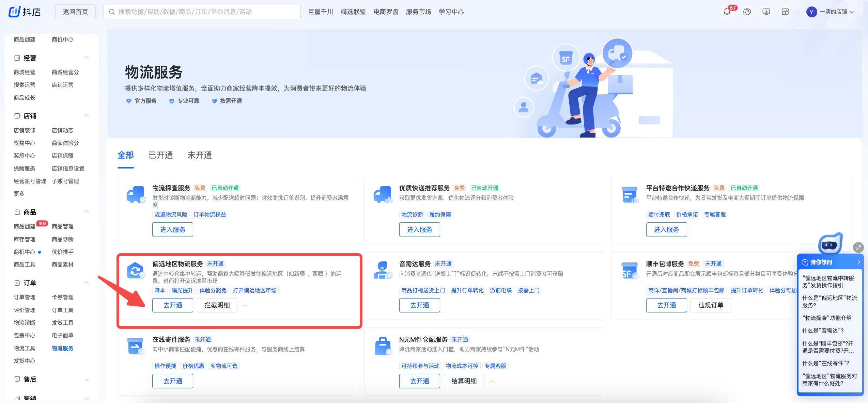Click 进入服务 for 物流探查服务

click(173, 229)
